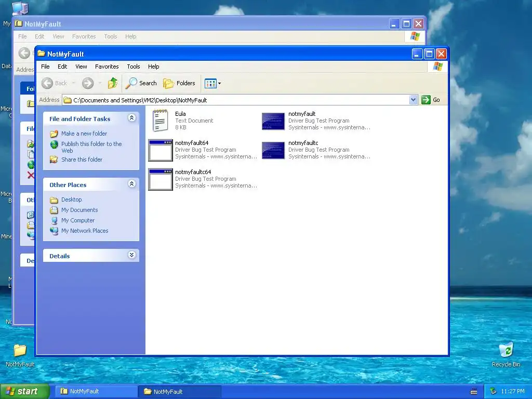532x399 pixels.
Task: Minimize the front NotMyFault window
Action: point(417,54)
